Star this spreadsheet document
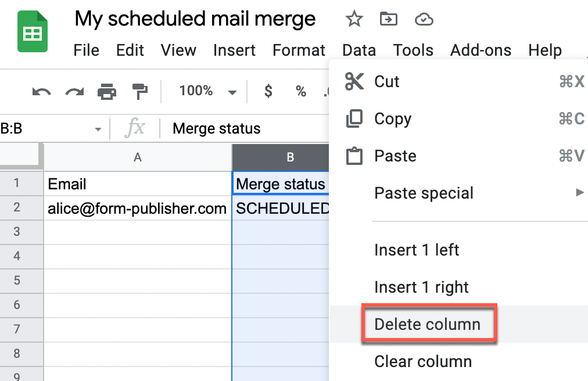 pos(354,19)
